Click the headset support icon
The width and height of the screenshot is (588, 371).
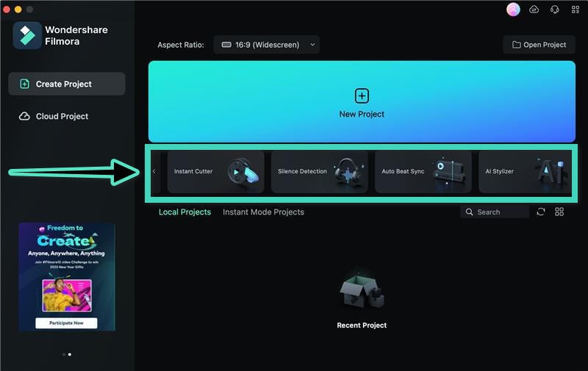pos(555,10)
